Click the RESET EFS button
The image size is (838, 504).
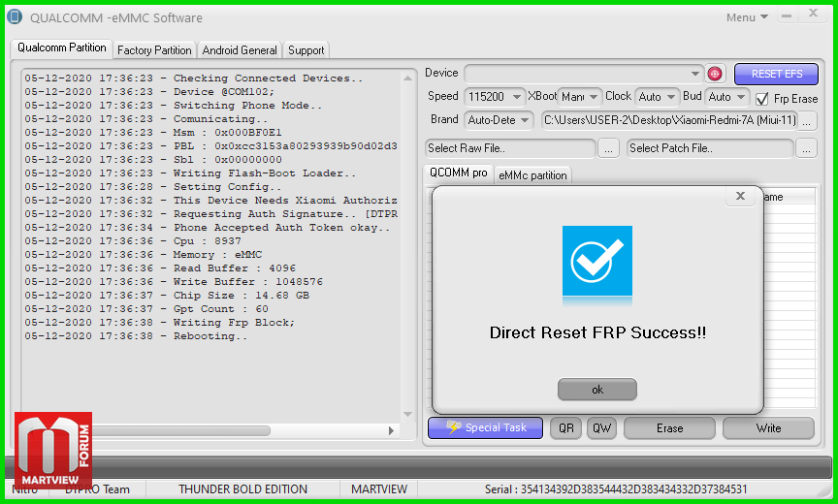pos(776,74)
